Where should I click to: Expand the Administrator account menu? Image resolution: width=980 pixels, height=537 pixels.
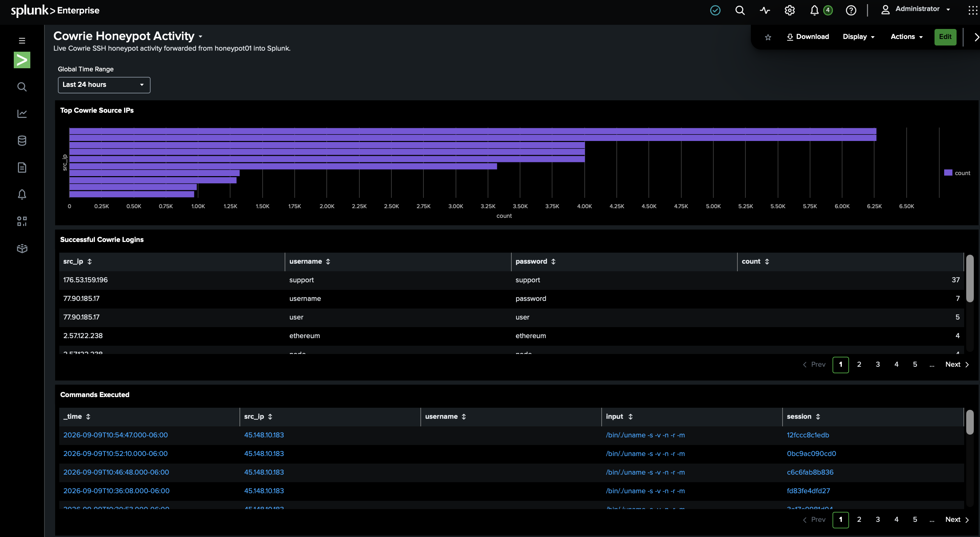click(948, 10)
